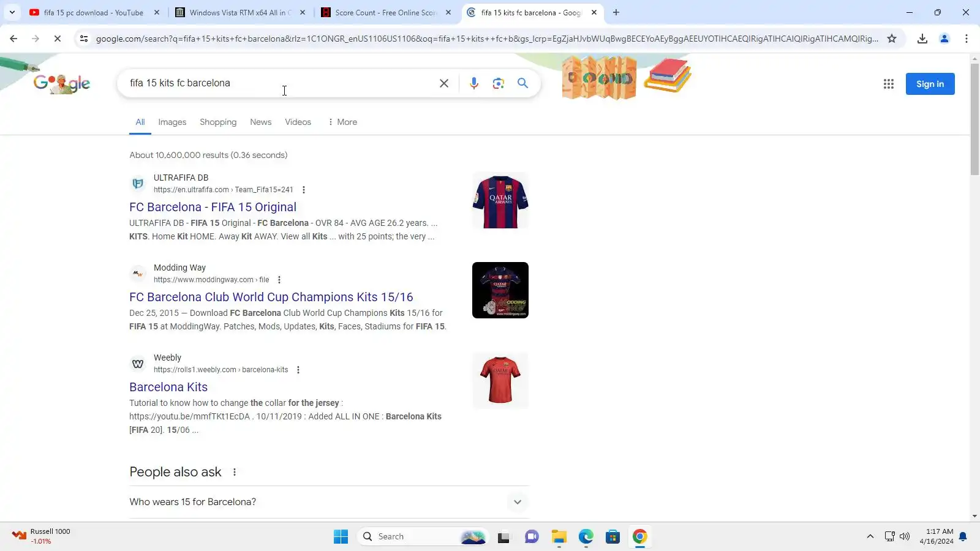
Task: Click the Windows taskbar Search box
Action: point(423,537)
